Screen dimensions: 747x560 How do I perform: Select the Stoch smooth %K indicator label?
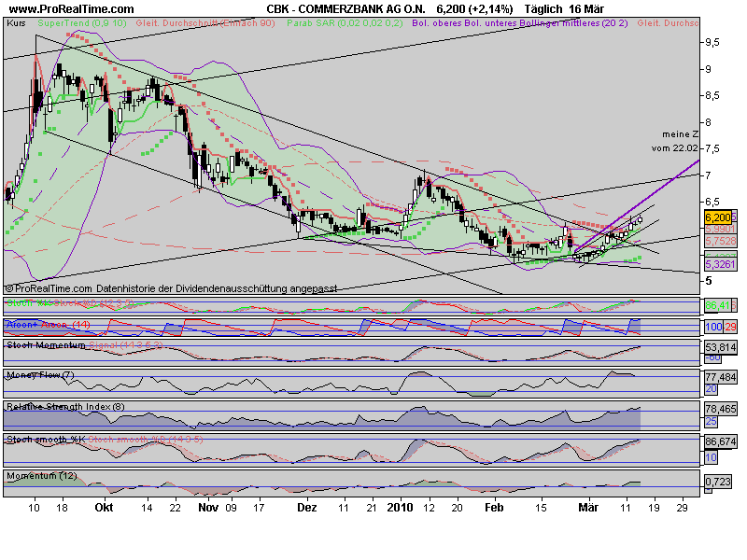(x=46, y=439)
